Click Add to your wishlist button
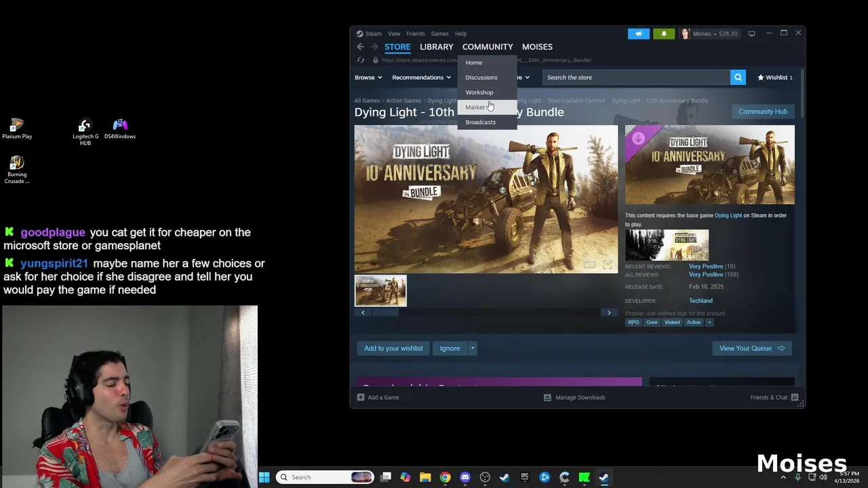 point(393,348)
